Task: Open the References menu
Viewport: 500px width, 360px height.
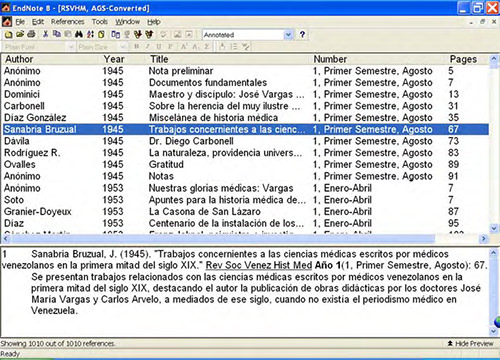Action: (x=67, y=22)
